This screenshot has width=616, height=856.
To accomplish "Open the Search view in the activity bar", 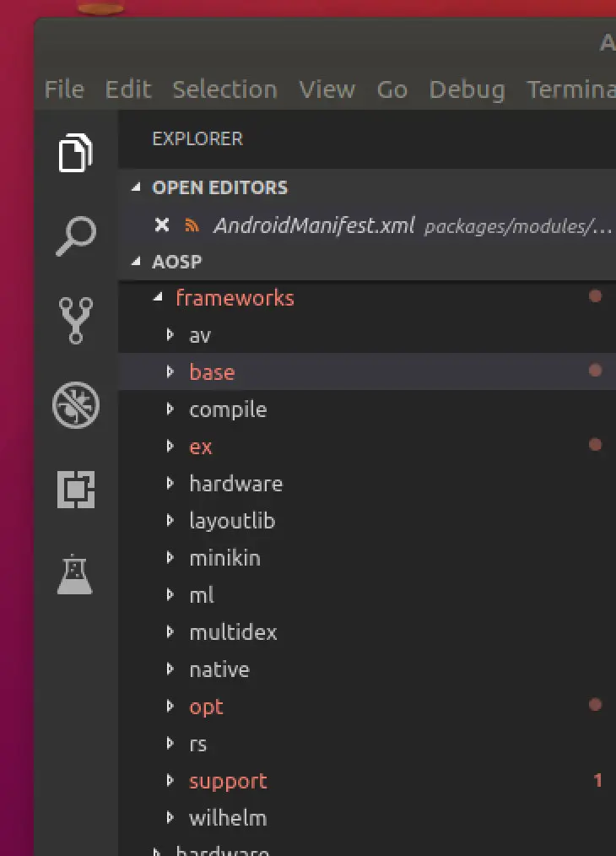I will [76, 236].
